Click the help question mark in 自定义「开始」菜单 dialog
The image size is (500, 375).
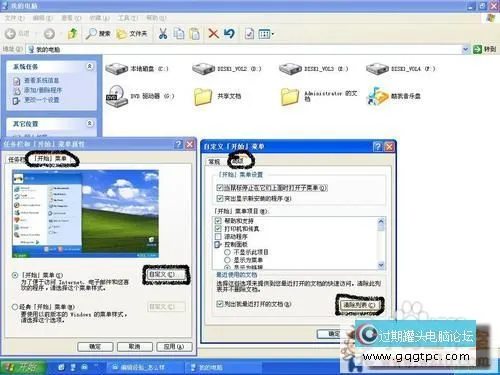click(x=378, y=147)
